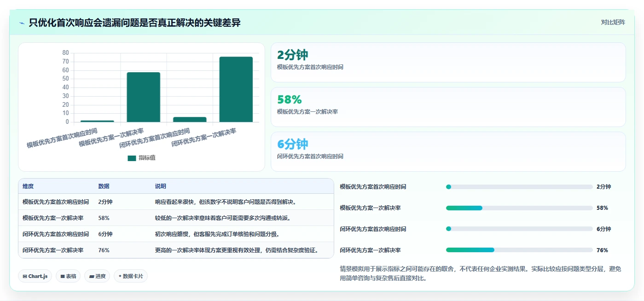Click the 闭环优先方案首次响应时间 progress bar
The image size is (644, 301).
519,229
